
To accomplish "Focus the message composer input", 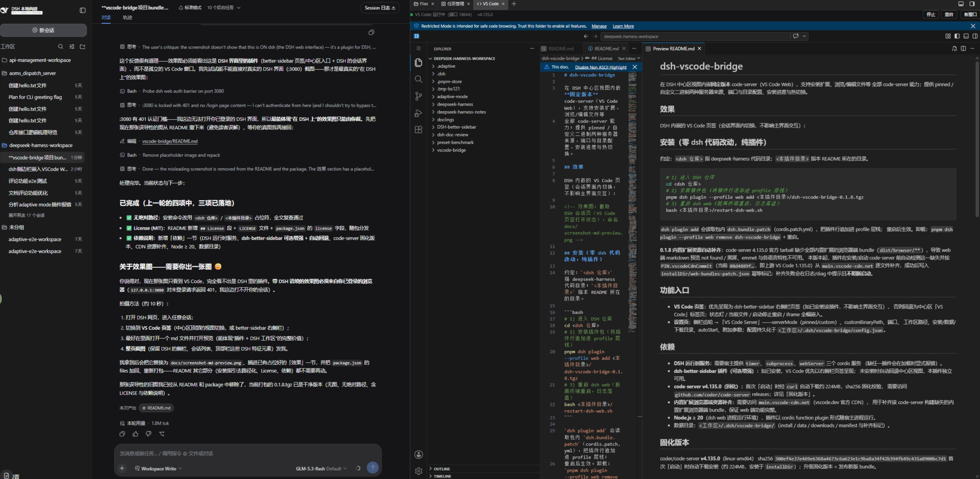I will 248,454.
